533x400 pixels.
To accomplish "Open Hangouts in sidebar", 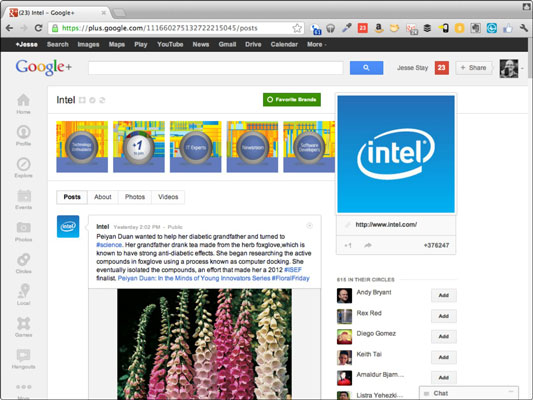I will (23, 359).
